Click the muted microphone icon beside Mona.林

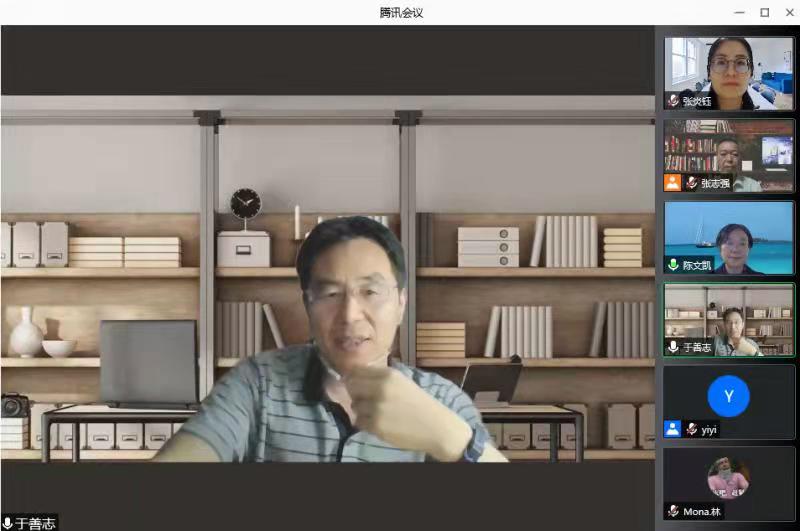point(673,511)
